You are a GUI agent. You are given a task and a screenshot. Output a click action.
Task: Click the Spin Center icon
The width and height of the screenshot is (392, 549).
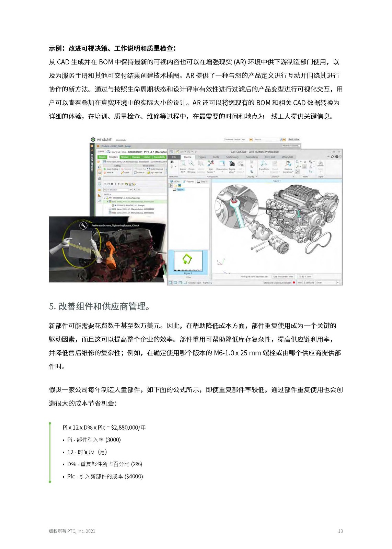coord(211,164)
